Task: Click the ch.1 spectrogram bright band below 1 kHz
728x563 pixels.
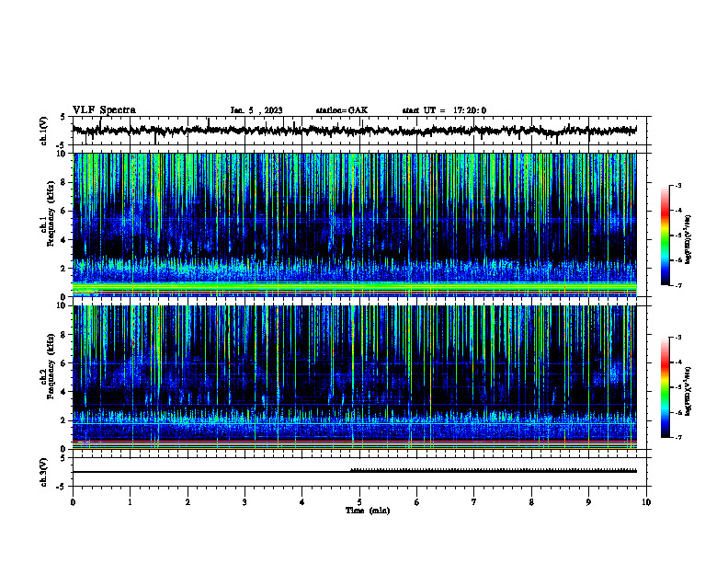Action: click(x=354, y=287)
